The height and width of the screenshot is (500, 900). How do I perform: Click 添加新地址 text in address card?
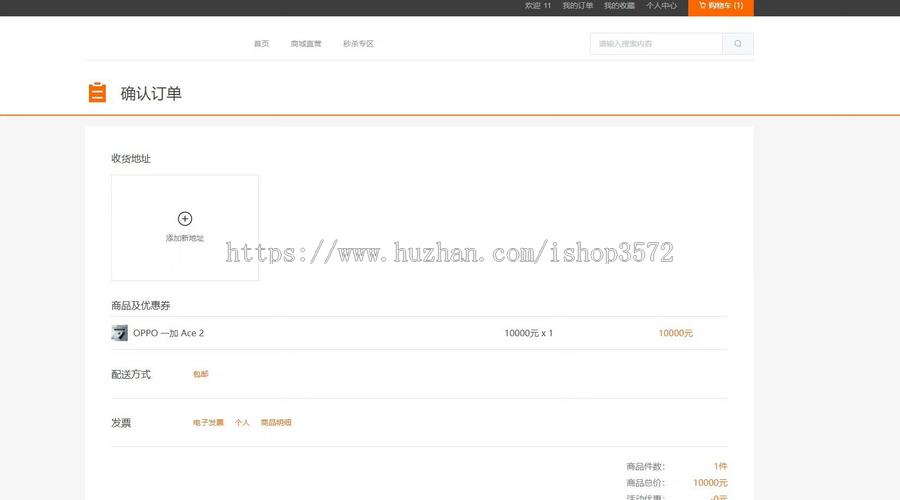[185, 238]
